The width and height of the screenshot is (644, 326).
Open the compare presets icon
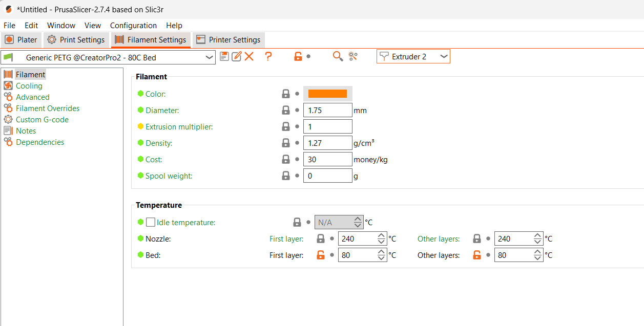point(353,56)
